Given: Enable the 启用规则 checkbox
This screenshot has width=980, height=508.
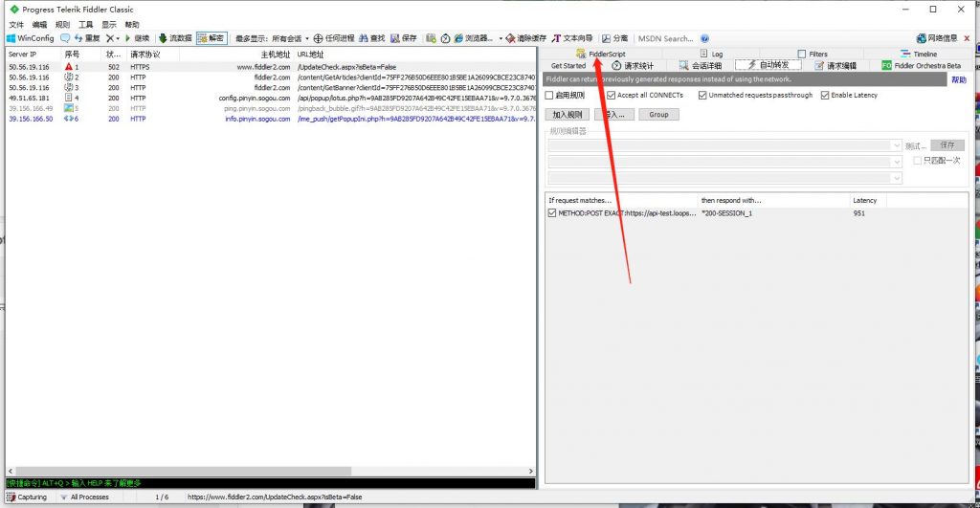Looking at the screenshot, I should [x=549, y=95].
